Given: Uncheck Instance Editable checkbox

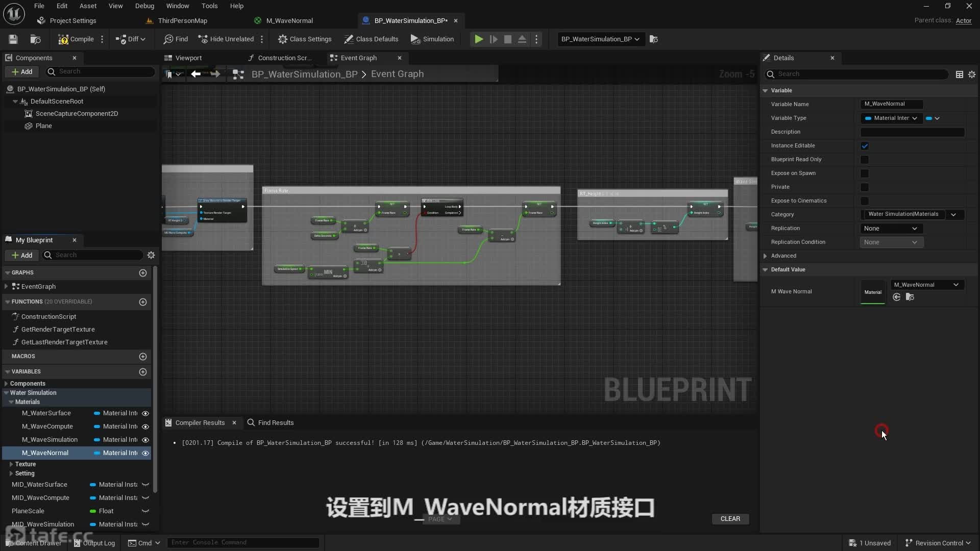Looking at the screenshot, I should 865,146.
